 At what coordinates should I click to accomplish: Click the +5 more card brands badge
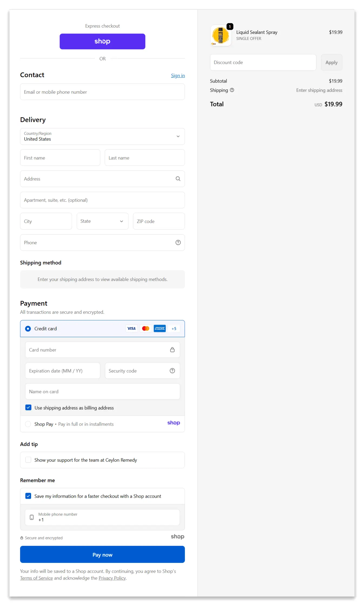pyautogui.click(x=174, y=328)
